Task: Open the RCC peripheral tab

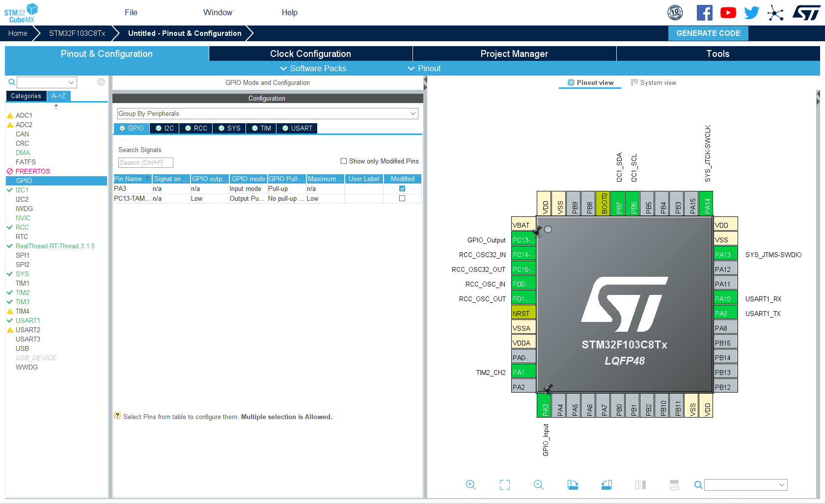Action: [196, 128]
